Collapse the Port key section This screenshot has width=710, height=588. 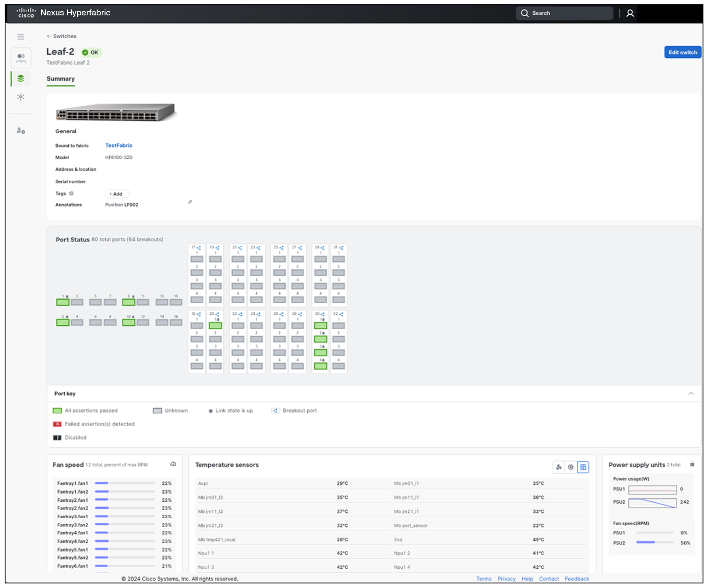(691, 394)
